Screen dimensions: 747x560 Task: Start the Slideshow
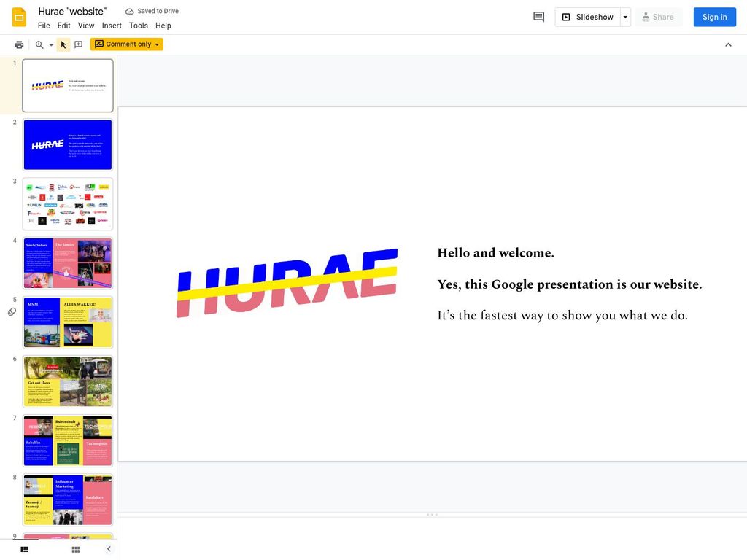(587, 17)
